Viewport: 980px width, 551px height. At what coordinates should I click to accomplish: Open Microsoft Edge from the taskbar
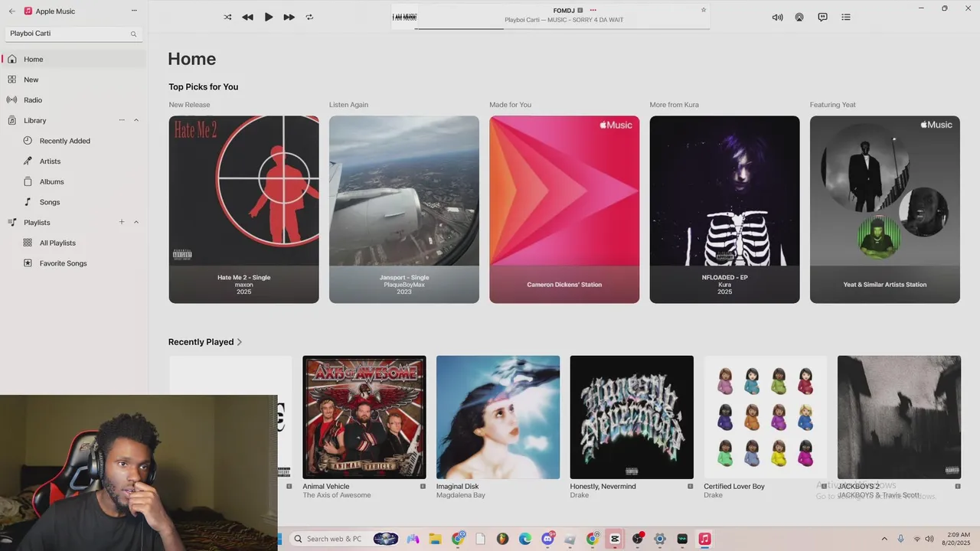point(525,539)
